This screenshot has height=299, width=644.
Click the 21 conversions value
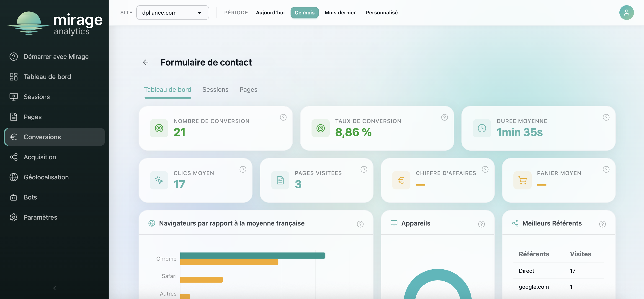point(179,132)
